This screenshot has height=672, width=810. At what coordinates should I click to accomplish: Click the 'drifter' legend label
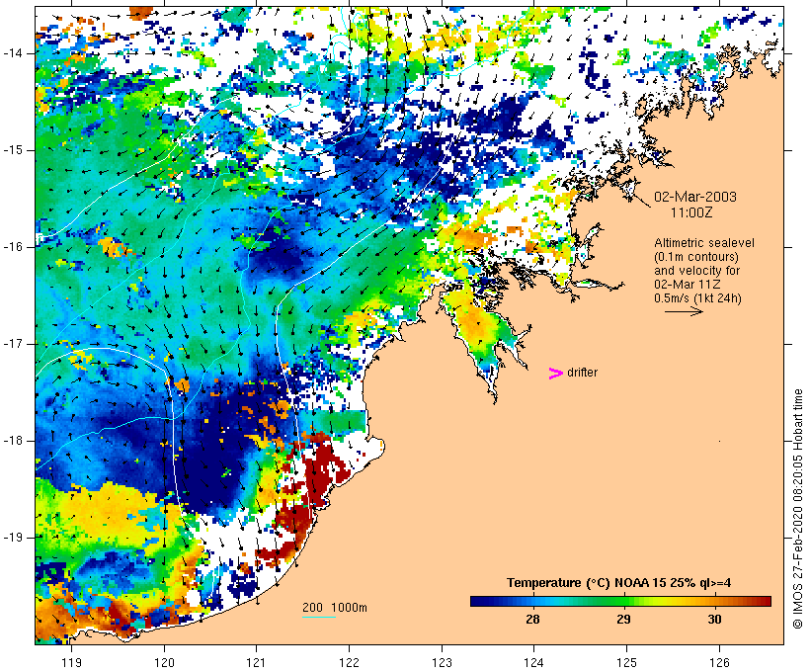pos(582,373)
